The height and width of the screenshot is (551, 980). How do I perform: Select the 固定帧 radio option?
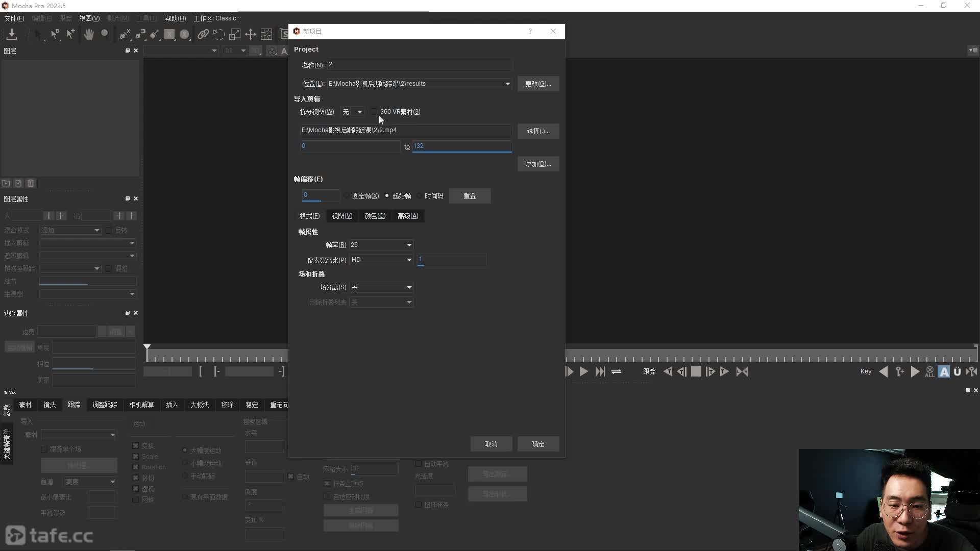tap(347, 196)
